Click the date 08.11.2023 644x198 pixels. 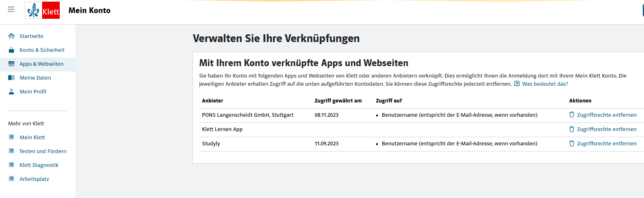point(326,115)
